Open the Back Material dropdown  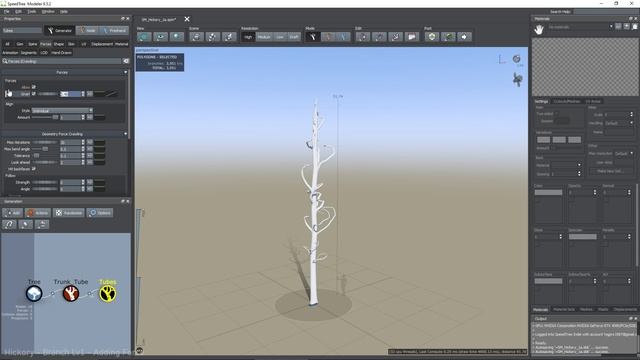pos(565,165)
